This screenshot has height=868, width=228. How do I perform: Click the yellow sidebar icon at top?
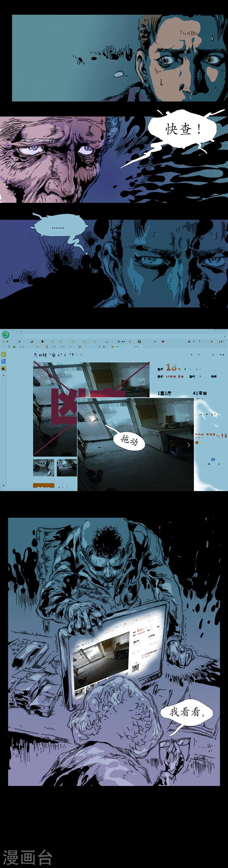(3, 354)
